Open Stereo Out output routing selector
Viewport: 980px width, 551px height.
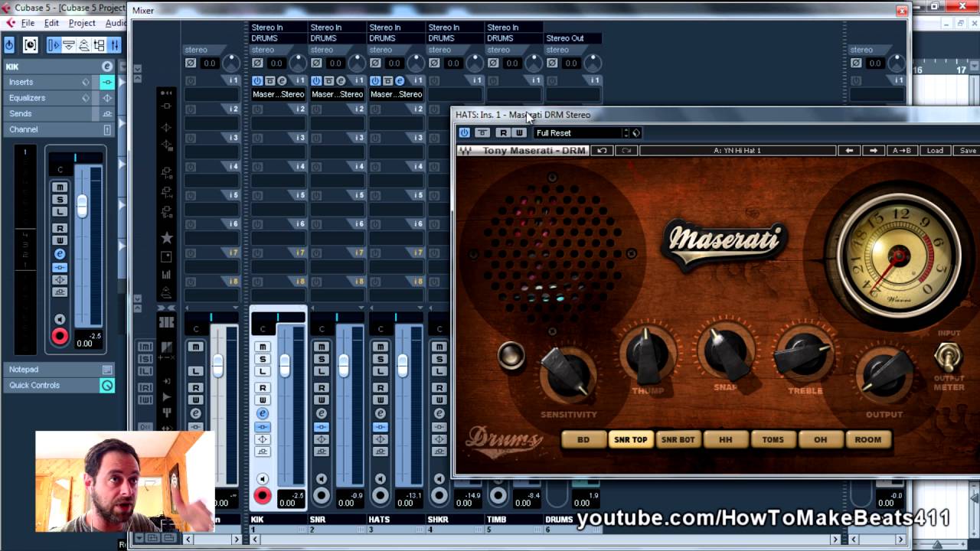(x=573, y=38)
